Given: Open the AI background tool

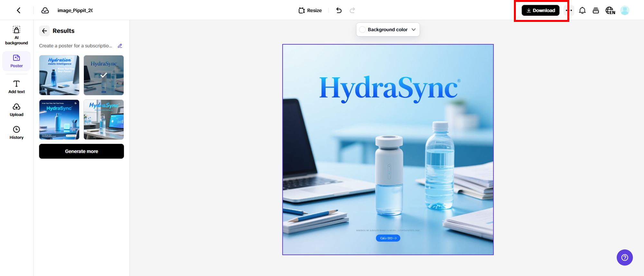Looking at the screenshot, I should click(x=16, y=35).
